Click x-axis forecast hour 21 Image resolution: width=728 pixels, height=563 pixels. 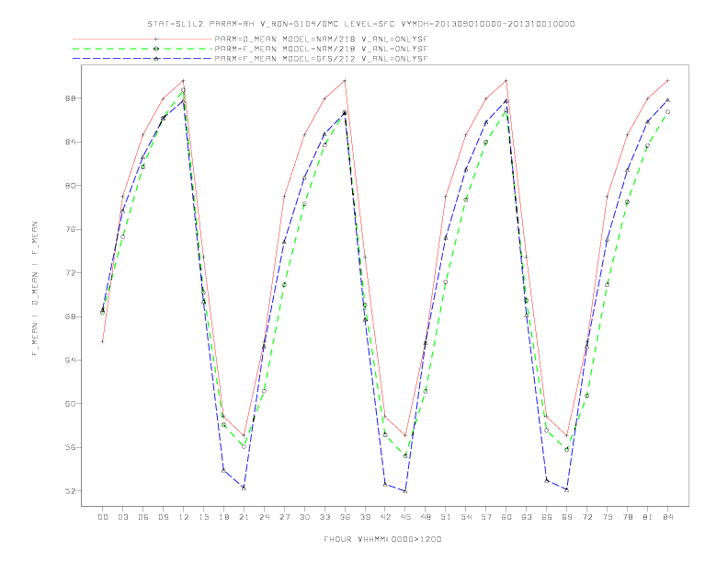(244, 517)
